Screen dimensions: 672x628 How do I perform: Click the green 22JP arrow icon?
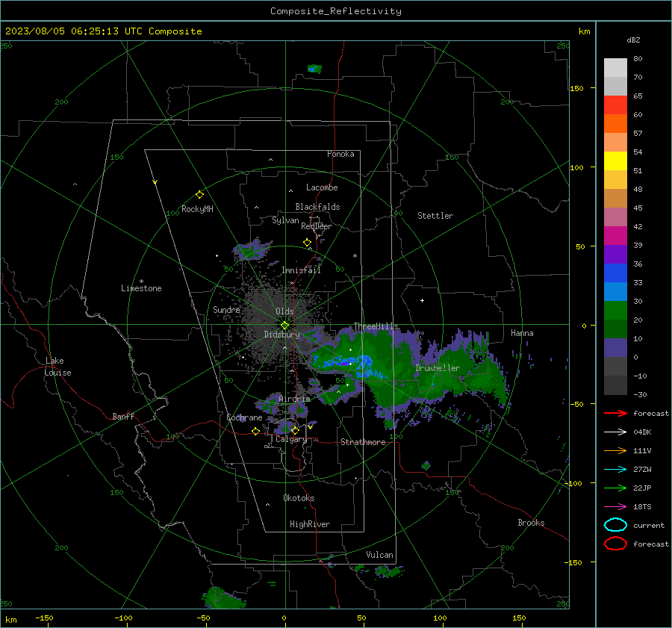coord(615,488)
